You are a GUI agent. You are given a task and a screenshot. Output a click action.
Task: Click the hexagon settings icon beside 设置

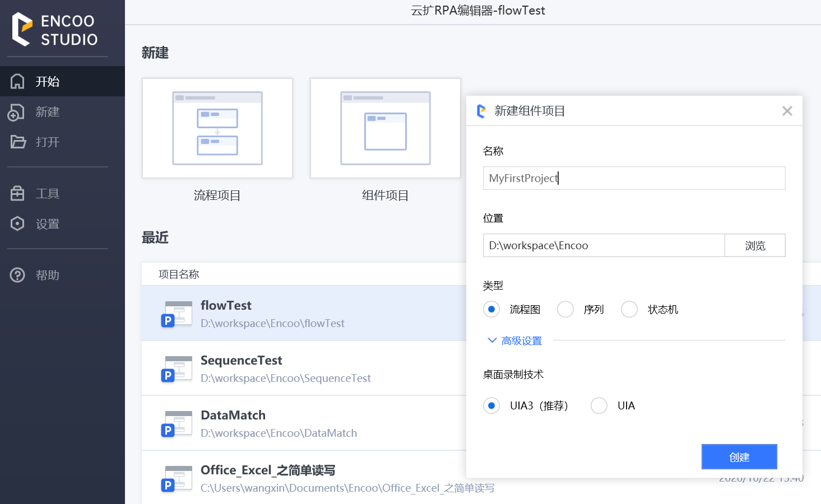[x=17, y=223]
